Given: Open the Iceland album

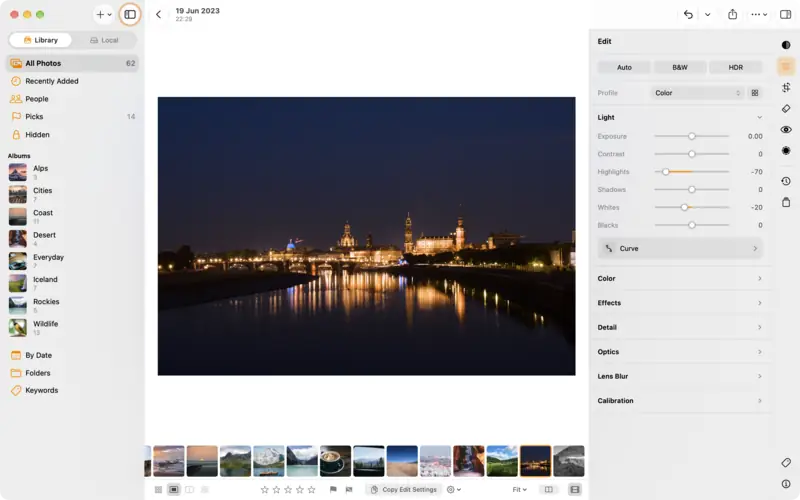Looking at the screenshot, I should pyautogui.click(x=72, y=283).
